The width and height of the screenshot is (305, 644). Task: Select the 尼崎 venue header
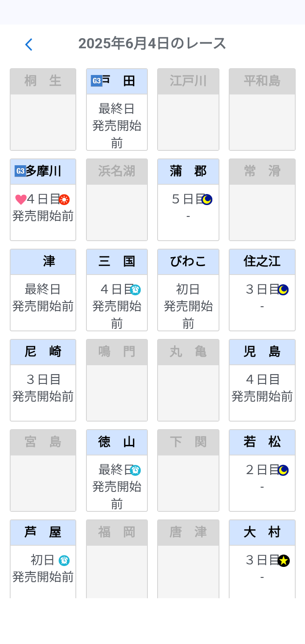click(43, 352)
